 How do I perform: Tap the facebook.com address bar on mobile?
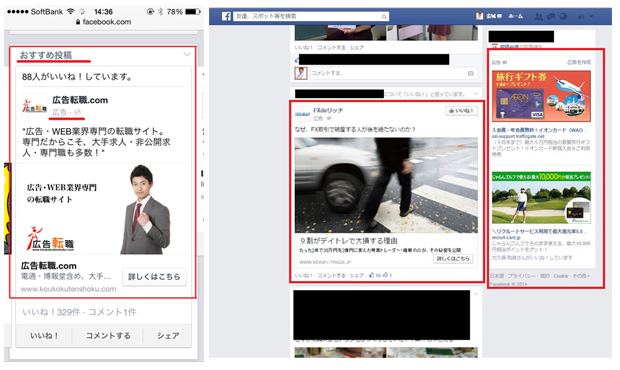tap(104, 22)
